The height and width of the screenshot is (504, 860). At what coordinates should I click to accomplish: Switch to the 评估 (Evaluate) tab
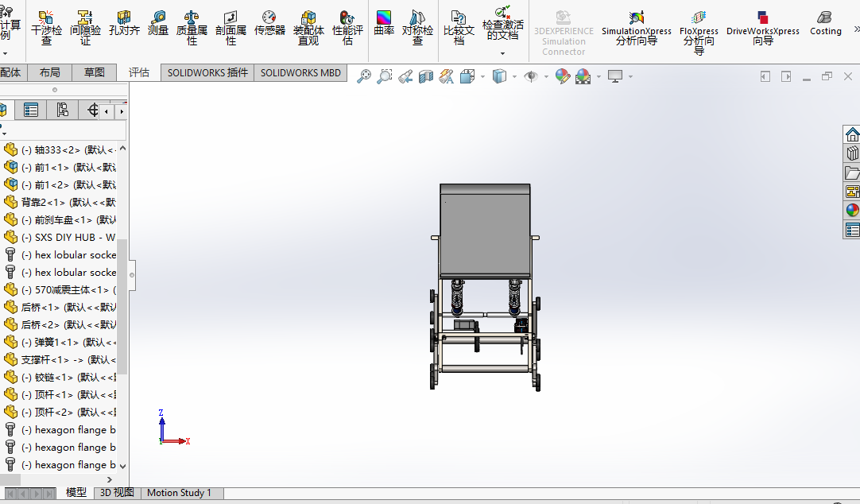[x=139, y=72]
